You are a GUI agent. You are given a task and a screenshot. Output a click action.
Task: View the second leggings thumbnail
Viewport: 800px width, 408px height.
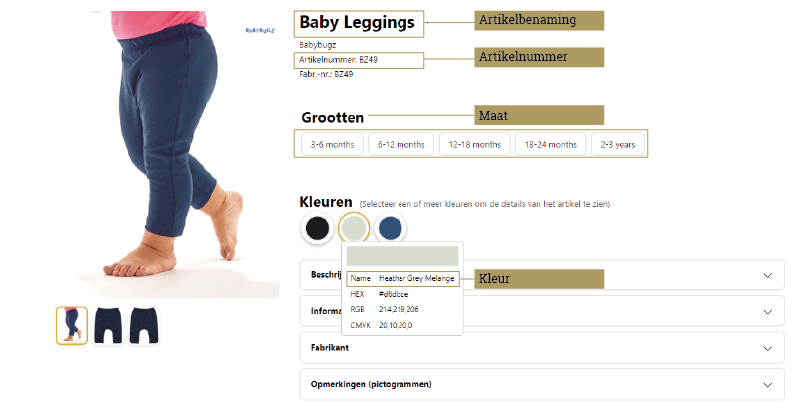[108, 325]
